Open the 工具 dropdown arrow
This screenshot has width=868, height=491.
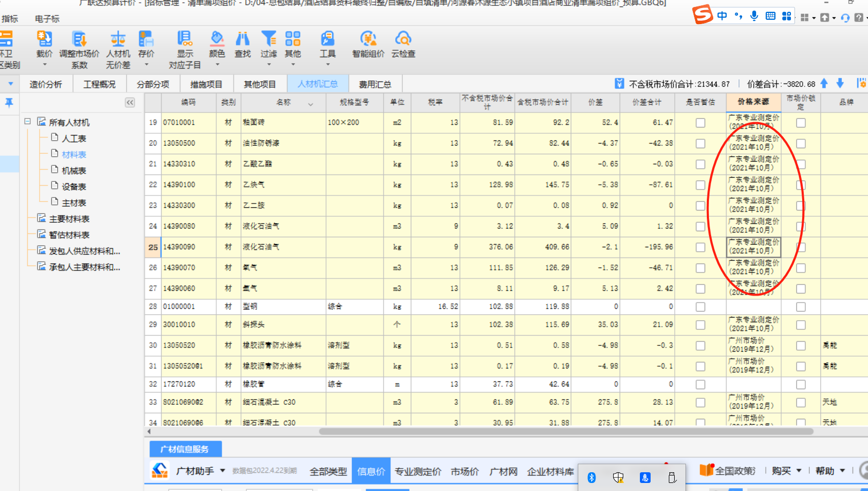[x=327, y=64]
